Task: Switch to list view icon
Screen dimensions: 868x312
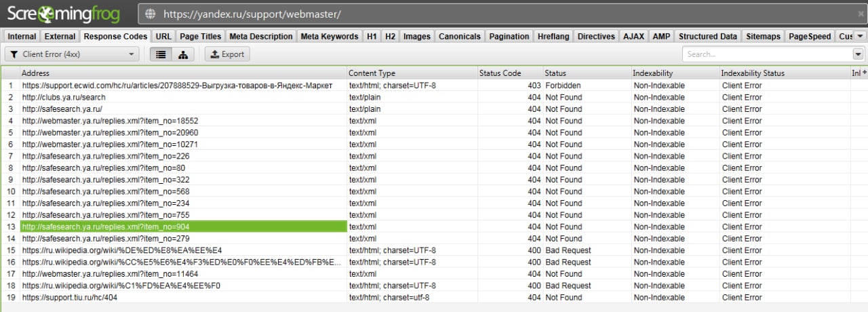Action: [161, 54]
